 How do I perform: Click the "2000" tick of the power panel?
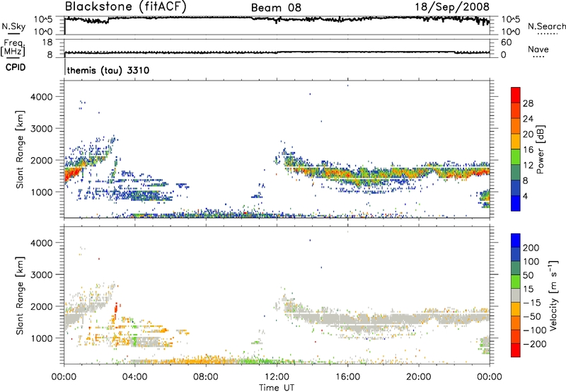(x=42, y=160)
